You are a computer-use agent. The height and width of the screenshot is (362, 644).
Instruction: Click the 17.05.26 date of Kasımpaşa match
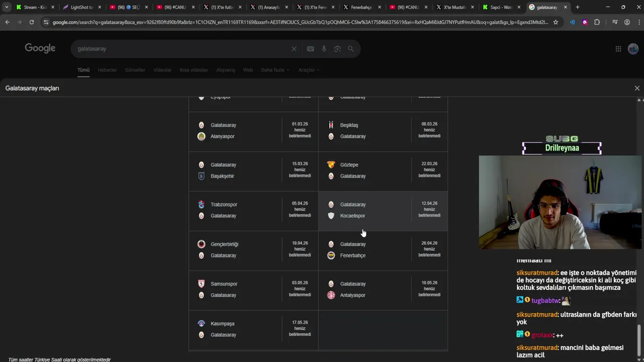coord(300,322)
